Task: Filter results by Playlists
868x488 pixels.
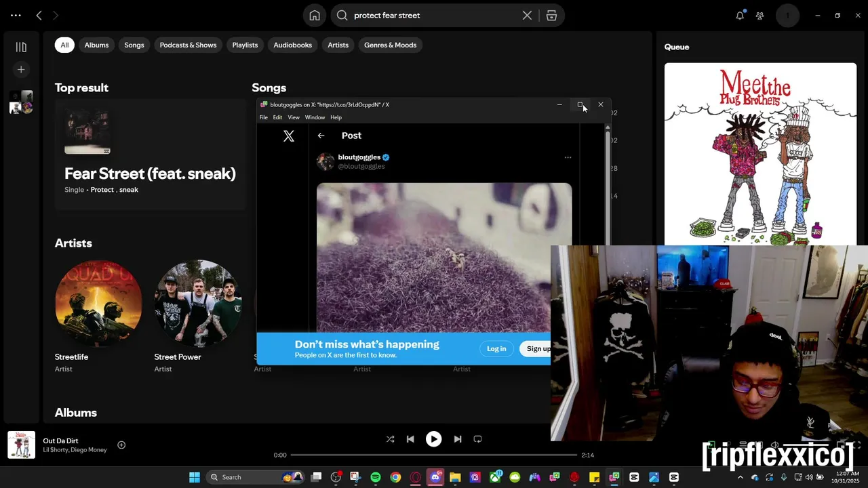Action: [245, 45]
